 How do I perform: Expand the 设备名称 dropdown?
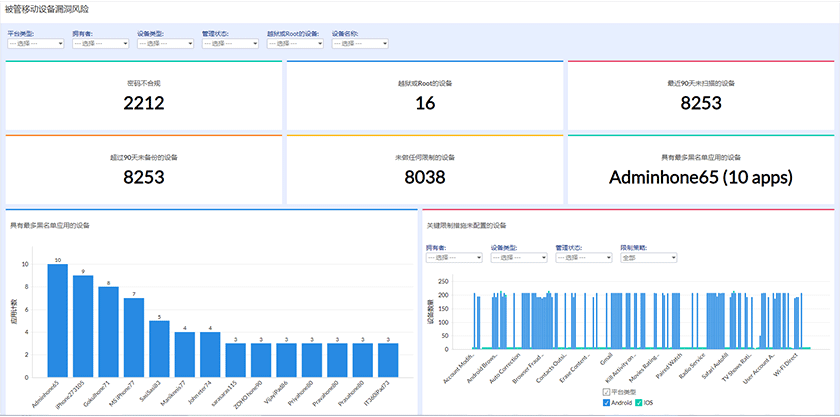[x=360, y=44]
